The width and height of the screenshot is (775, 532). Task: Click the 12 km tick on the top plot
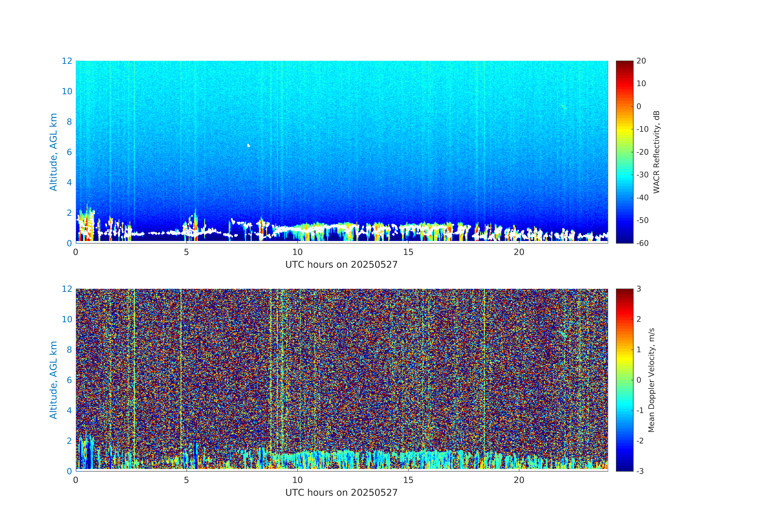tap(67, 61)
